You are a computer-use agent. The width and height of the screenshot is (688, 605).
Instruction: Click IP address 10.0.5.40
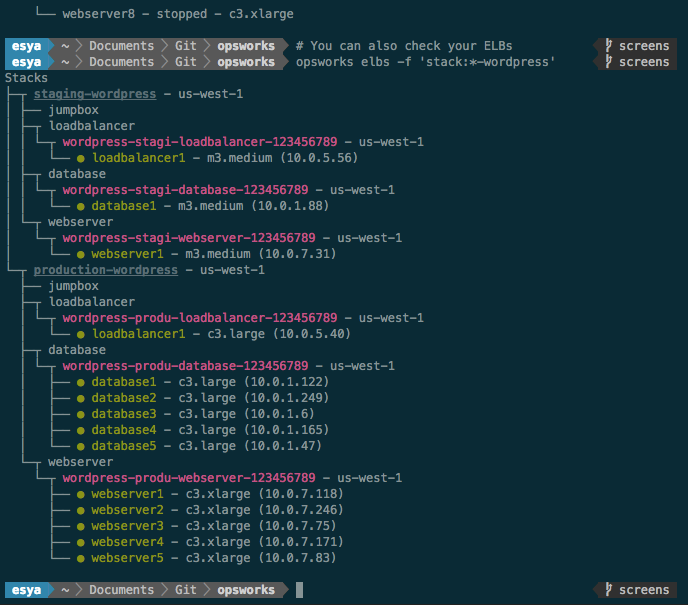coord(312,334)
